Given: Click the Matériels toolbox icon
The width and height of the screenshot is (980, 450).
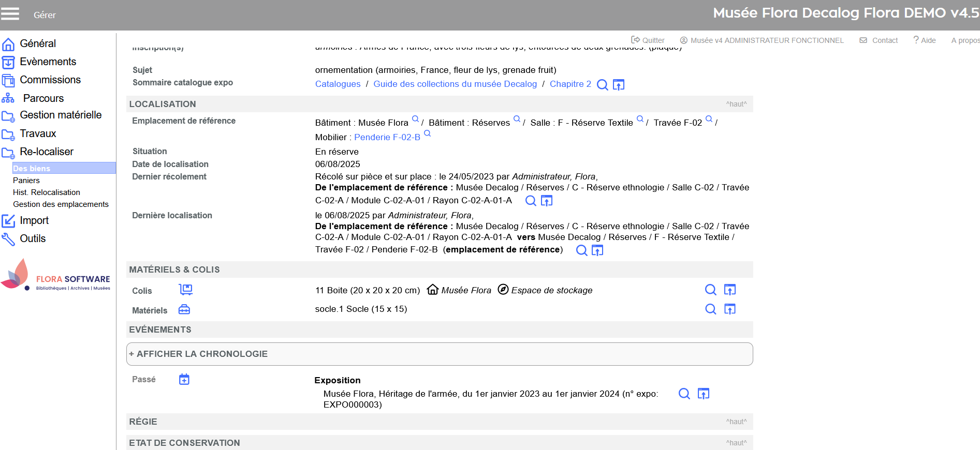Looking at the screenshot, I should pos(184,309).
